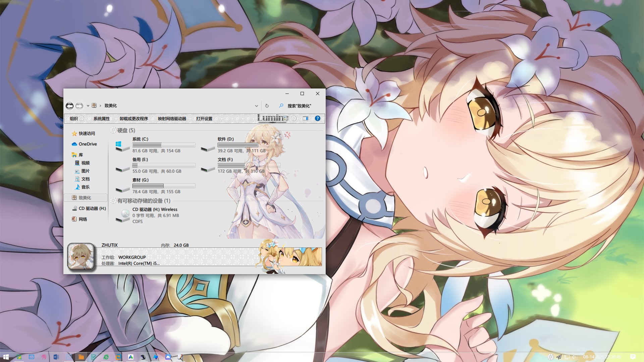Click the avatar icon in address bar
The height and width of the screenshot is (362, 644).
click(x=94, y=106)
